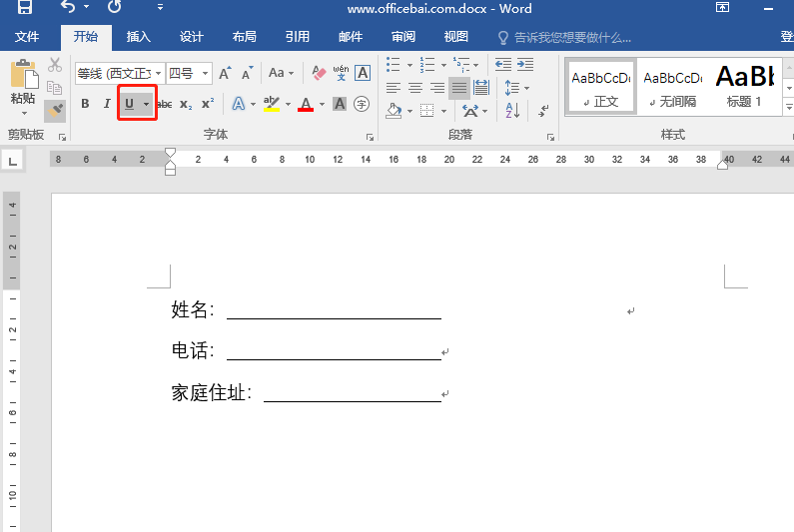Apply character border with boxed A
This screenshot has width=794, height=532.
pyautogui.click(x=363, y=74)
